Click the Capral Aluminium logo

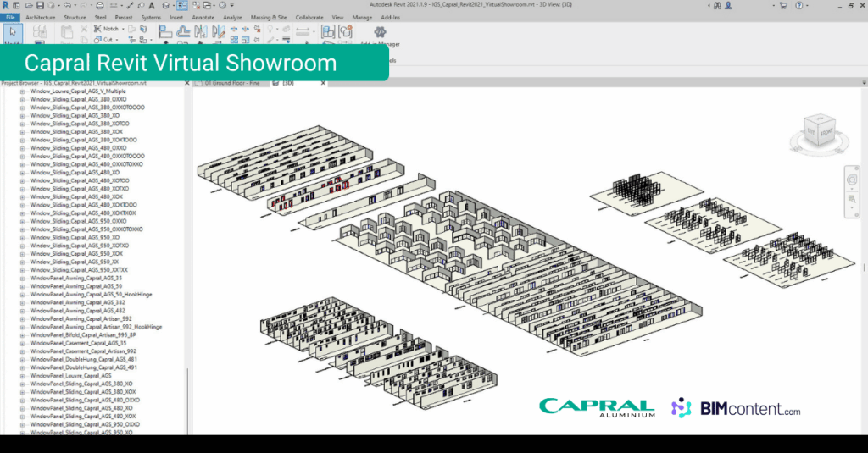[598, 407]
